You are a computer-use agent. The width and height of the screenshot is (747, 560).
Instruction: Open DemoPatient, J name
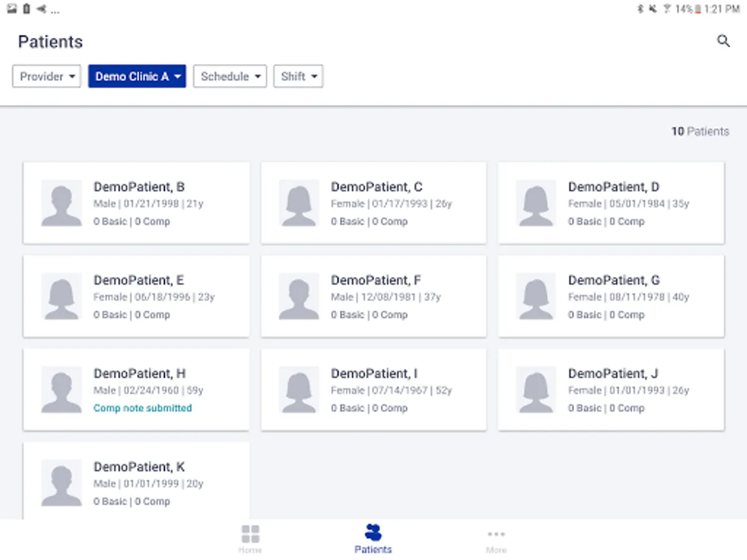tap(613, 373)
